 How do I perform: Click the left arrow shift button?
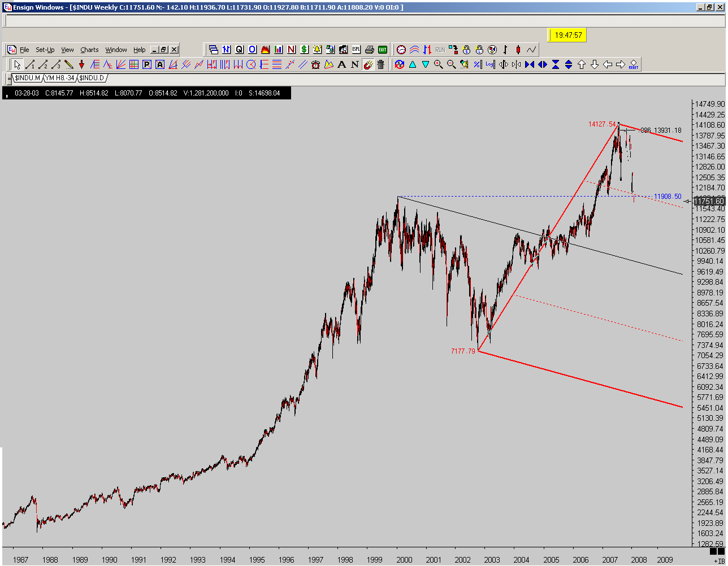pos(607,64)
